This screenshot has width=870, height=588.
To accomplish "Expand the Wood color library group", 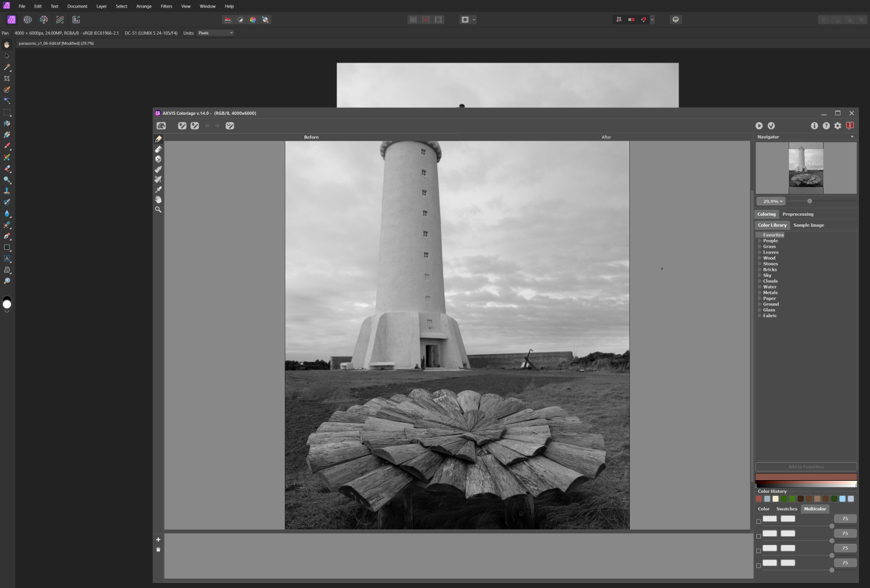I will pos(759,258).
